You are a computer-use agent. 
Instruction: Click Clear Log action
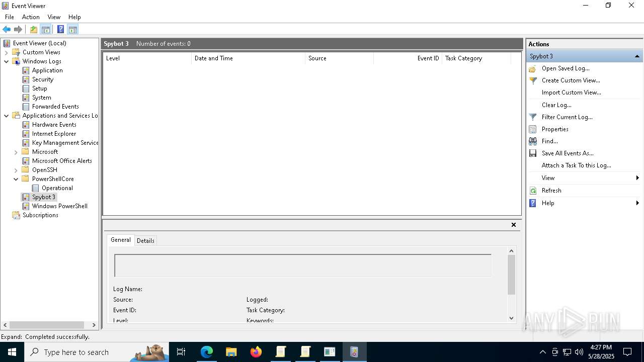point(556,105)
